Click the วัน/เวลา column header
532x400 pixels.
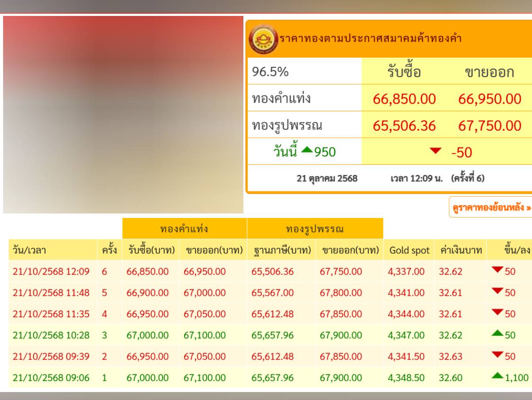pyautogui.click(x=29, y=250)
